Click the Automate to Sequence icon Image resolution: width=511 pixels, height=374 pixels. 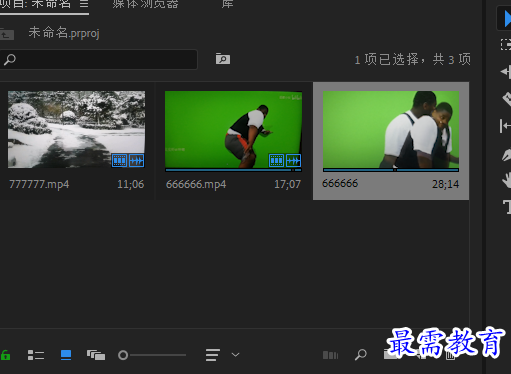(x=330, y=355)
